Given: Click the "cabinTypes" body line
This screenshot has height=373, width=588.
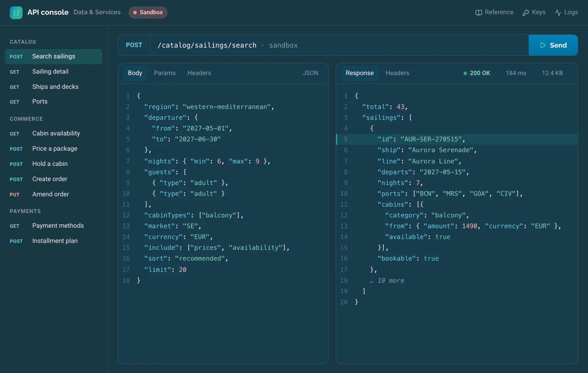Looking at the screenshot, I should click(194, 215).
